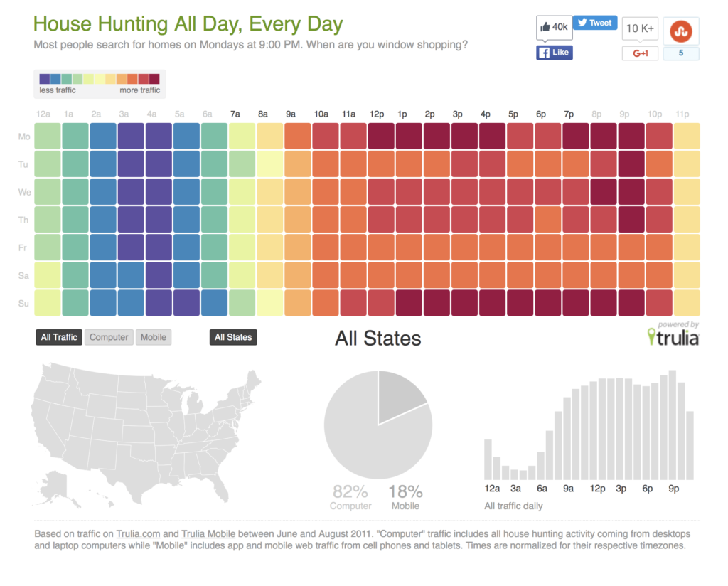Click the All States button
The image size is (728, 586).
[233, 337]
